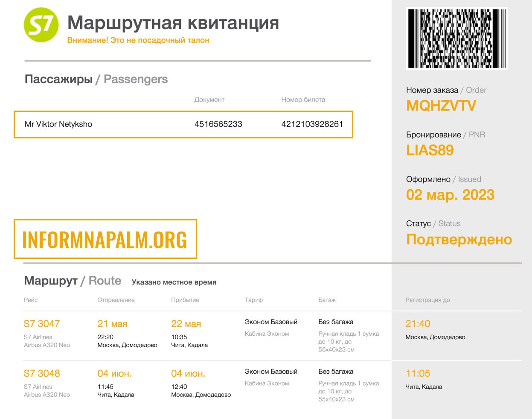Click the Эконом Базовый fare of first flight

(x=271, y=322)
